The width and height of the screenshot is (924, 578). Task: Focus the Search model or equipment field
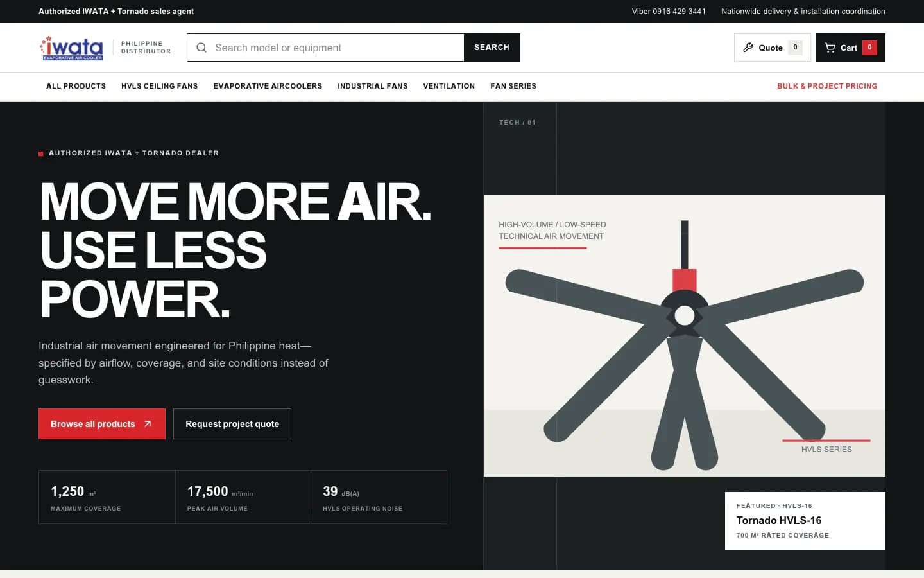click(x=325, y=48)
